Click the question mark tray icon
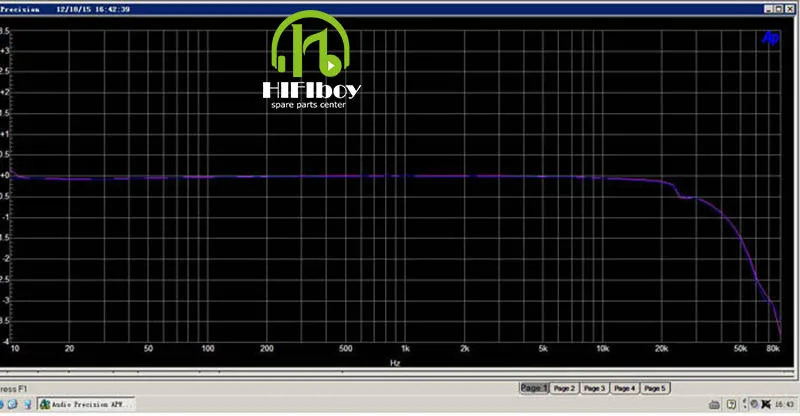The image size is (800, 416). 731,404
